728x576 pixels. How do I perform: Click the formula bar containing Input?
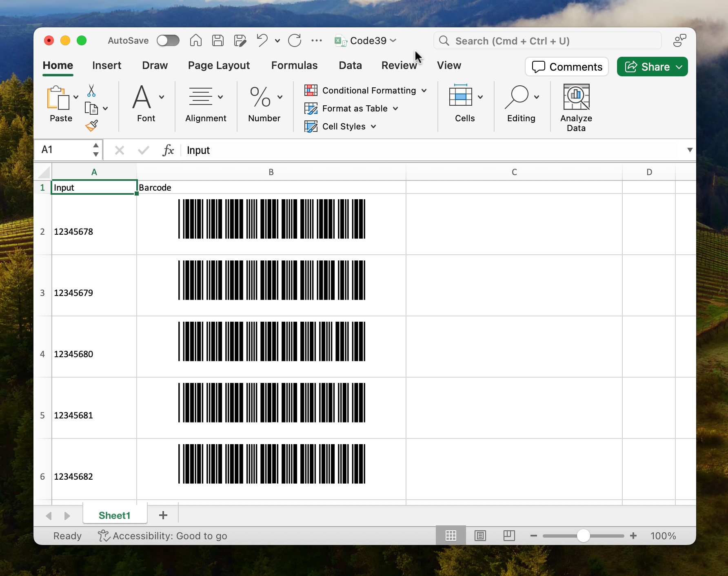433,150
